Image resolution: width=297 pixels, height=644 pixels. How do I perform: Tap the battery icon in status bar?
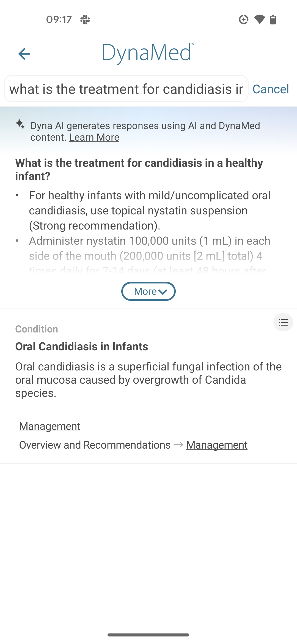click(273, 20)
